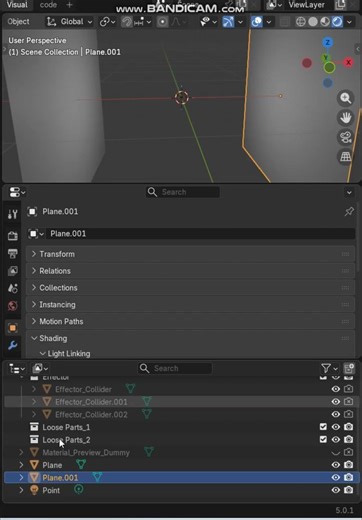Open viewport shading options dropdown arrow
362x520 pixels.
click(x=349, y=22)
